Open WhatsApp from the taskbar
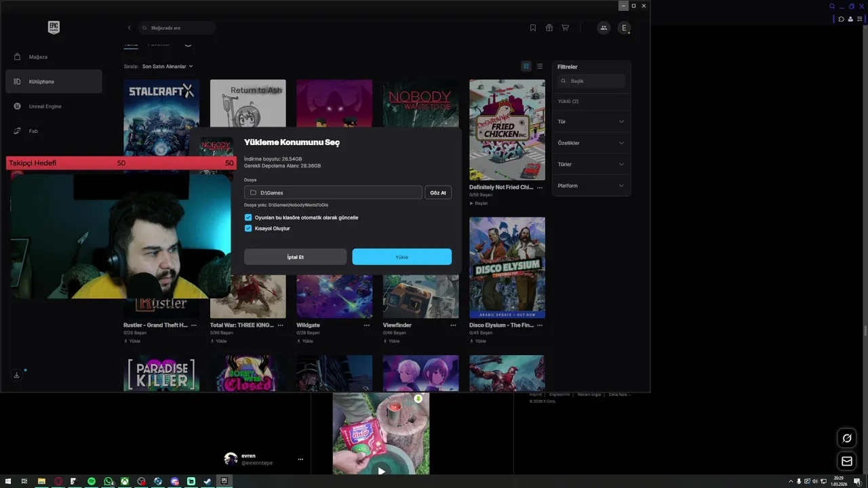This screenshot has height=488, width=868. click(108, 481)
